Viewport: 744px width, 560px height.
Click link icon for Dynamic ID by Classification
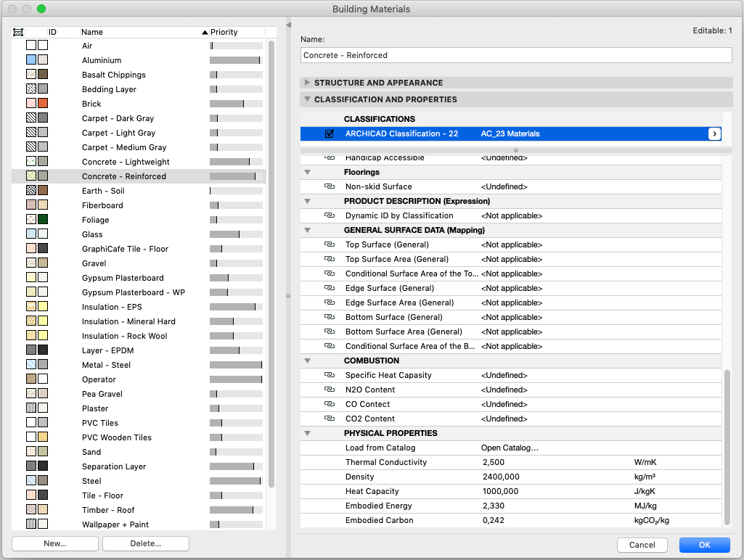tap(330, 215)
